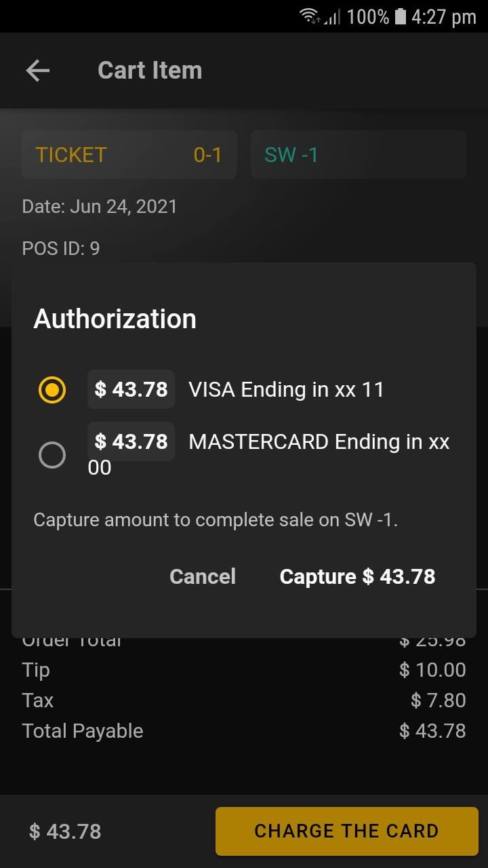Image resolution: width=488 pixels, height=868 pixels.
Task: Tap the VISA Ending in xx 11 label
Action: 286,390
